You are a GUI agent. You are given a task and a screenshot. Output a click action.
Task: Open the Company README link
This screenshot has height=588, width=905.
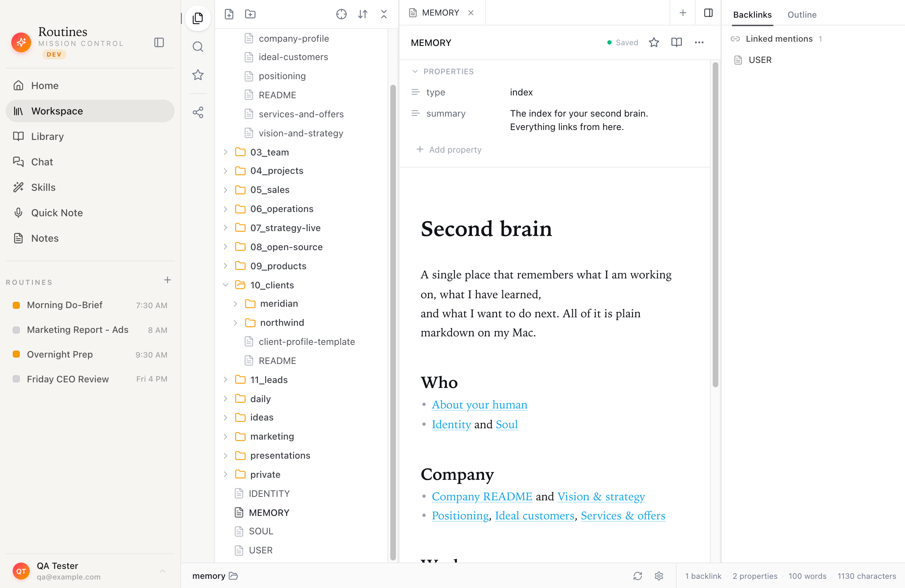click(x=482, y=496)
